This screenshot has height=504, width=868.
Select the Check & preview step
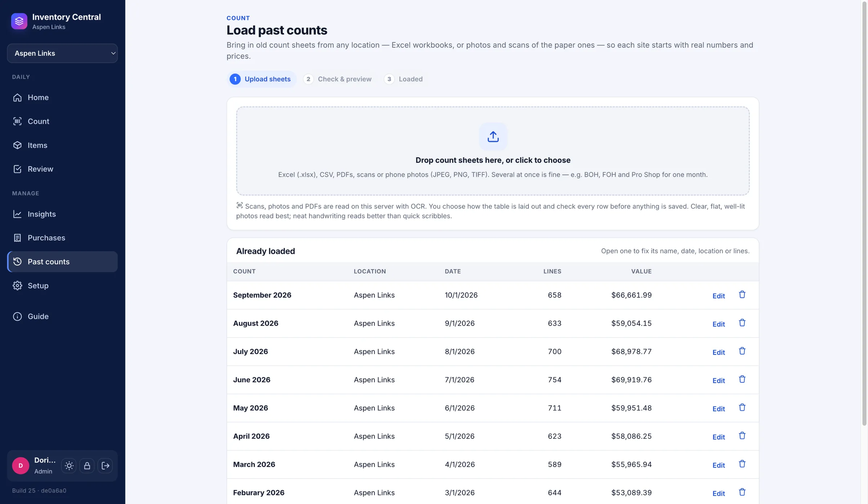[337, 79]
